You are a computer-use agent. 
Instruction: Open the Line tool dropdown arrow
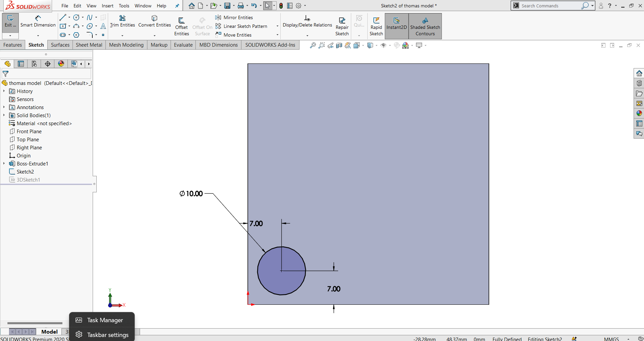(69, 17)
